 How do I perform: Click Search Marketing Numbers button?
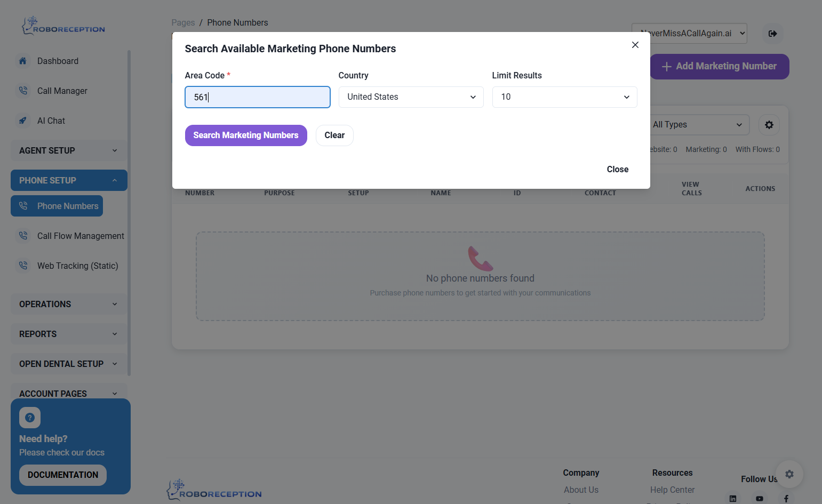(246, 135)
